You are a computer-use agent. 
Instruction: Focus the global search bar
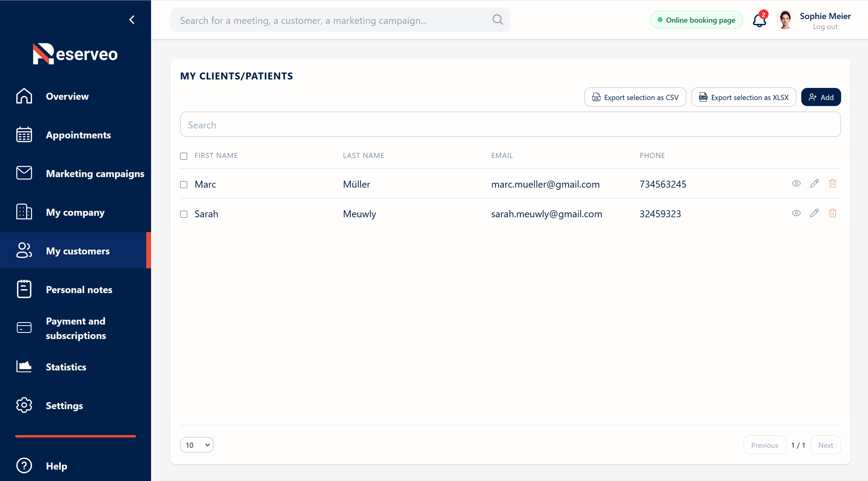coord(340,20)
